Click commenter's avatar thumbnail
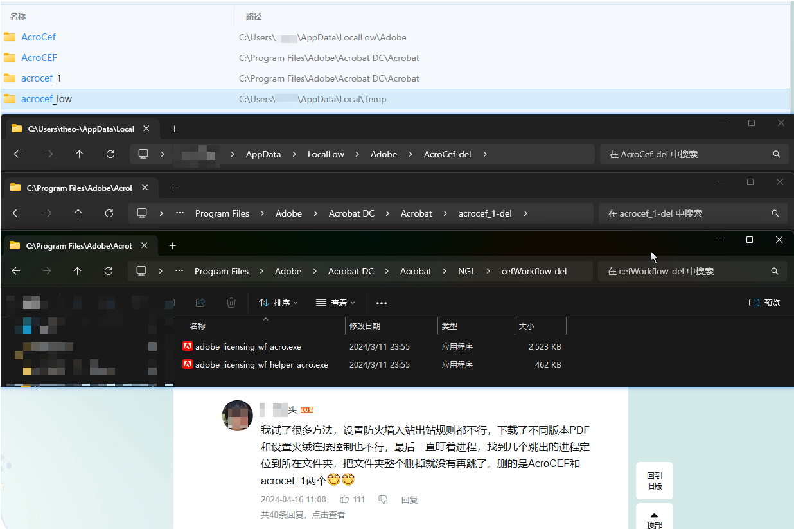794x532 pixels. pos(237,415)
